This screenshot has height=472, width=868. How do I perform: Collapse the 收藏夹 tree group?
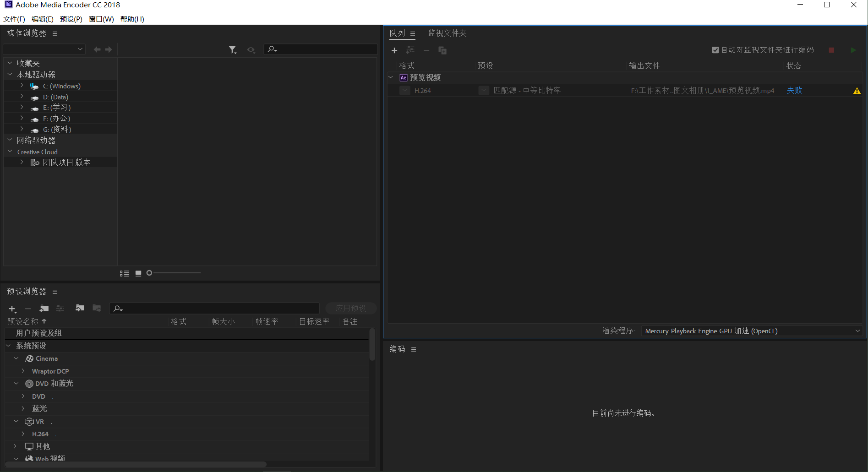click(x=10, y=63)
